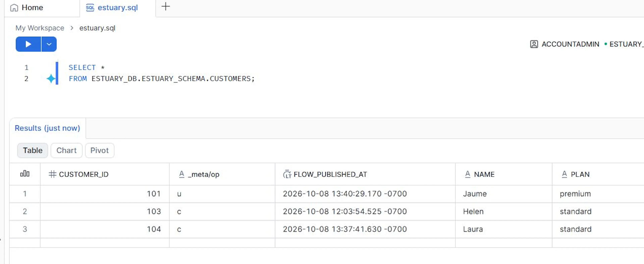Select result row number 2

pos(25,212)
